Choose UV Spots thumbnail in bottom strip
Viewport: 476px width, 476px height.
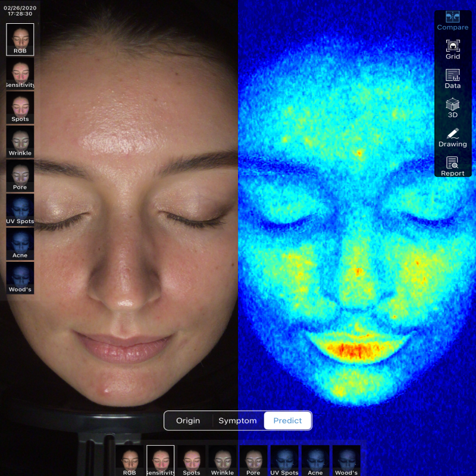284,461
